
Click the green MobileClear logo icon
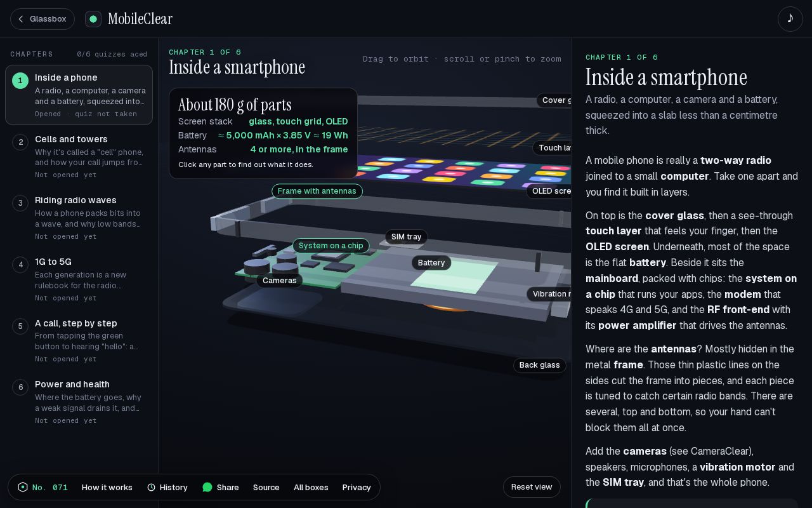[93, 19]
